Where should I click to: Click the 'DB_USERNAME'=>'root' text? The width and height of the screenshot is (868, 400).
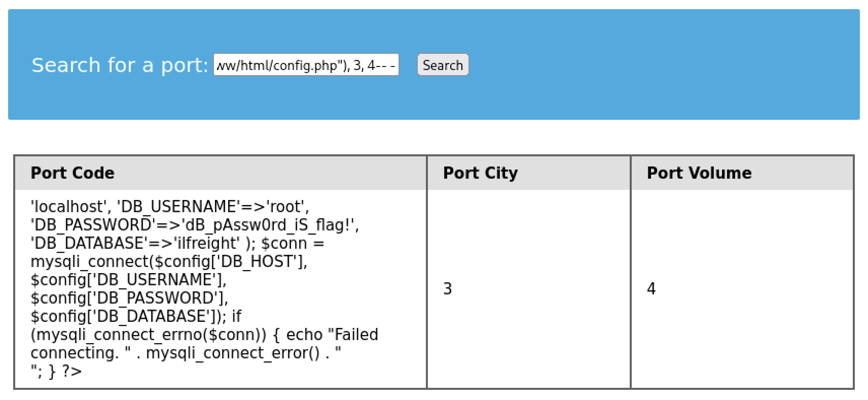pyautogui.click(x=213, y=207)
